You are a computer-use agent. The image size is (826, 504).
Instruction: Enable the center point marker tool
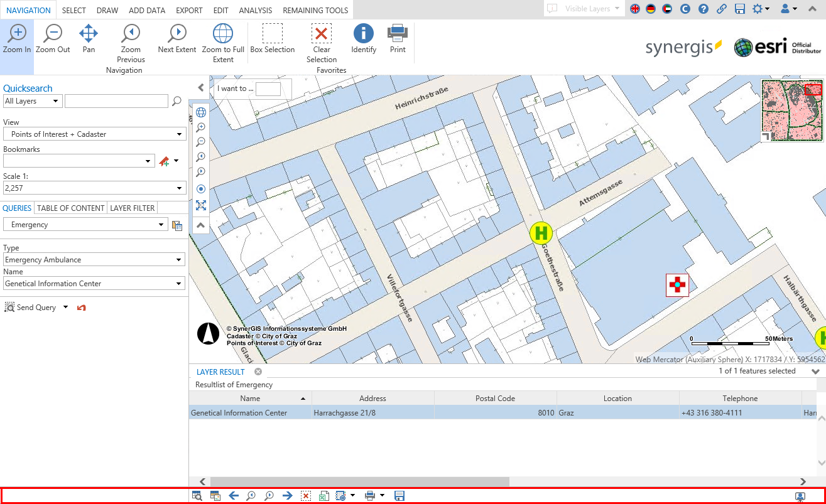(200, 189)
